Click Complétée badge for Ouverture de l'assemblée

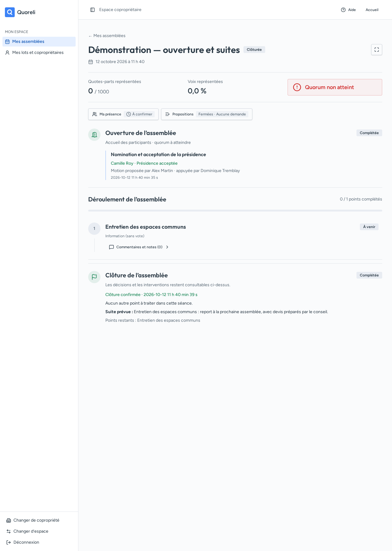pos(369,133)
